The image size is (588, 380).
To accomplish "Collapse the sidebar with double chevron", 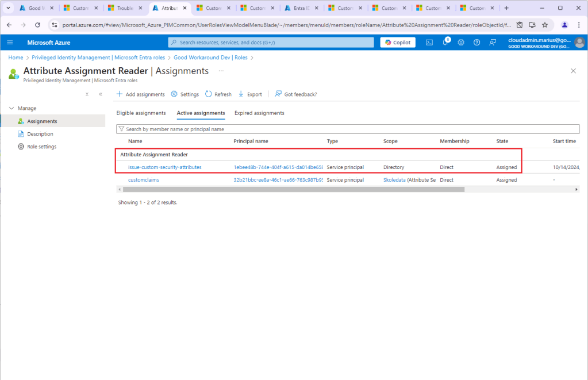I will (101, 94).
